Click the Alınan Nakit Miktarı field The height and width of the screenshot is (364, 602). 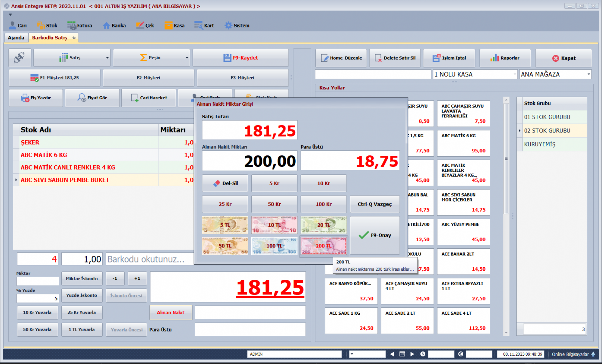(x=250, y=161)
